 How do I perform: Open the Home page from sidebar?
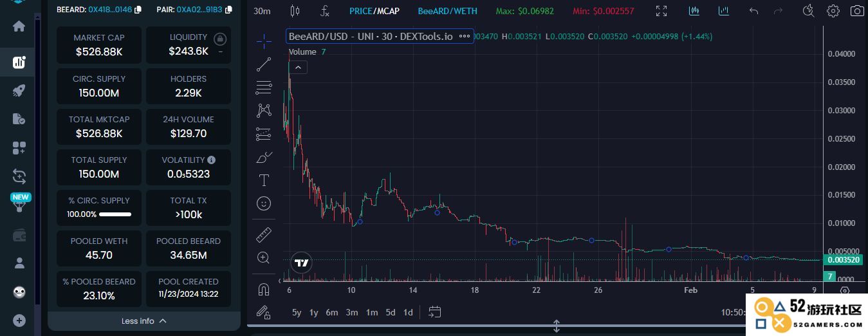tap(19, 26)
